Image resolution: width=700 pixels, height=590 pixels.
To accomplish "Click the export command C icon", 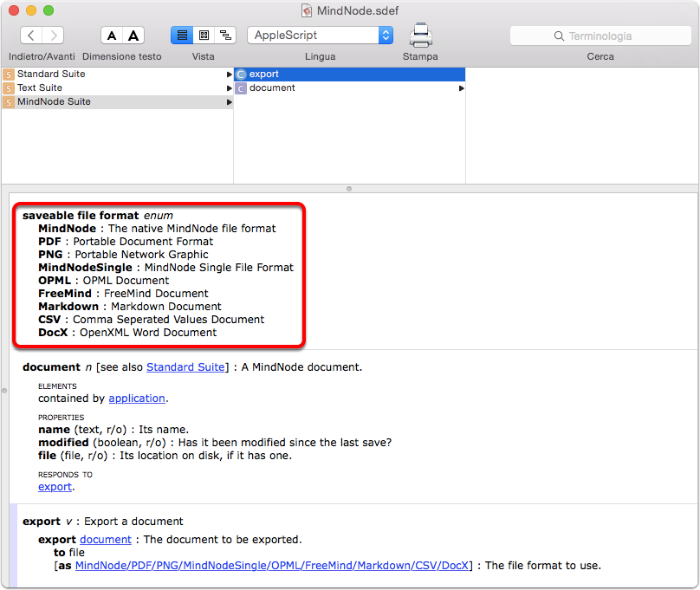I will pos(241,75).
